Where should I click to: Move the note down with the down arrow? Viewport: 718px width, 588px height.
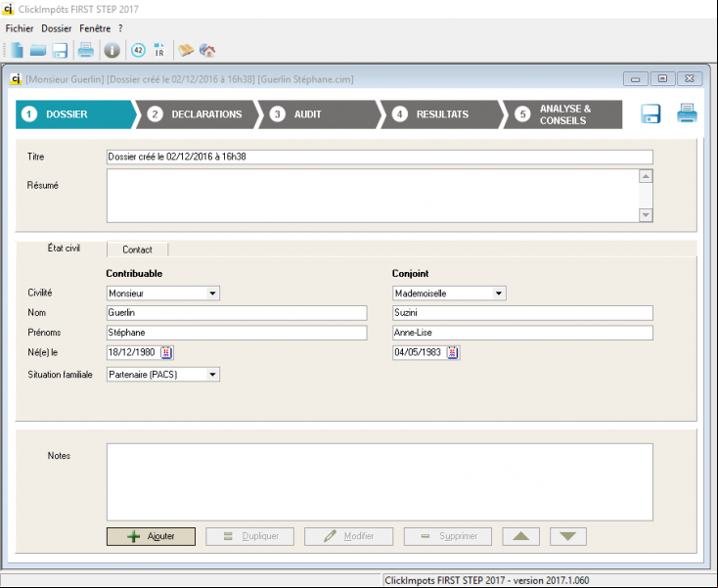click(x=567, y=536)
